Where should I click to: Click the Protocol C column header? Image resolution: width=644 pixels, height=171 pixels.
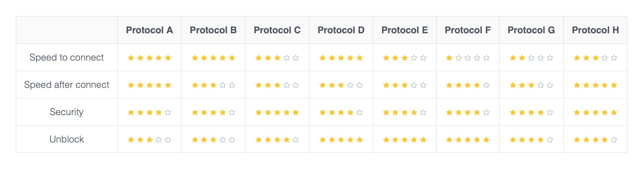click(x=277, y=30)
